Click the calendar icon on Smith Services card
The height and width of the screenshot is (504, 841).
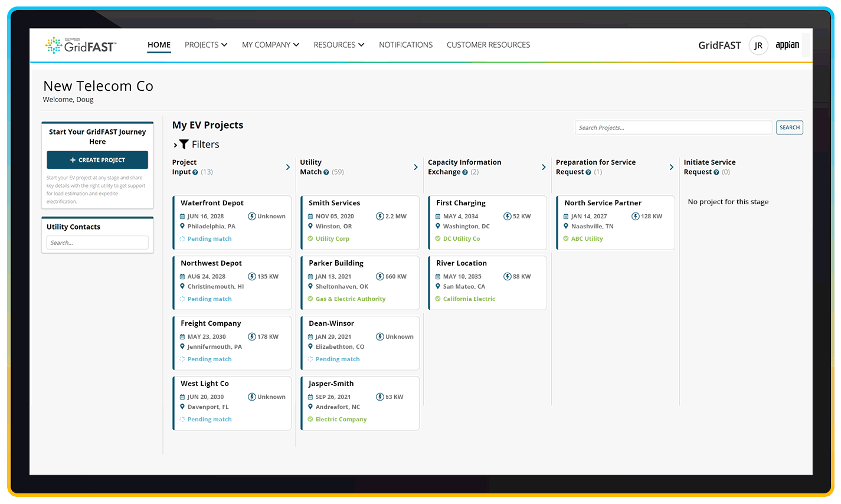(310, 217)
